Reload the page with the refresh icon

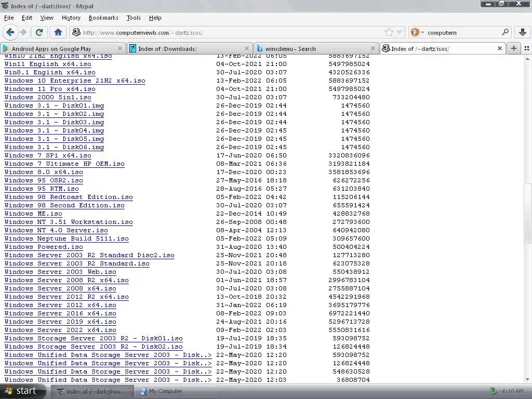[39, 33]
